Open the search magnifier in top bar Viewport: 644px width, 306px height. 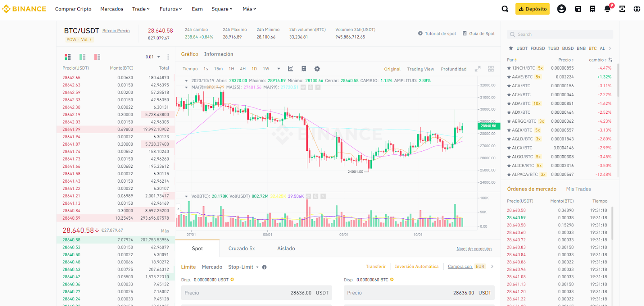[x=505, y=9]
